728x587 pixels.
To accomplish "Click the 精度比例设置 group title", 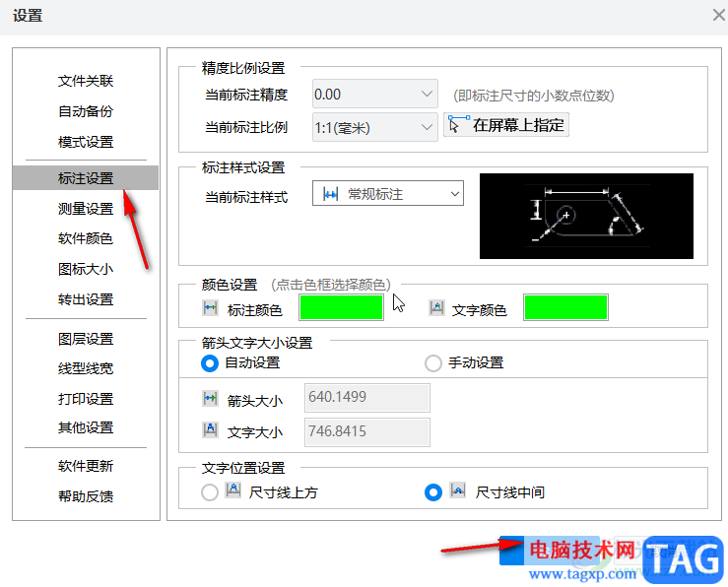I will tap(243, 68).
